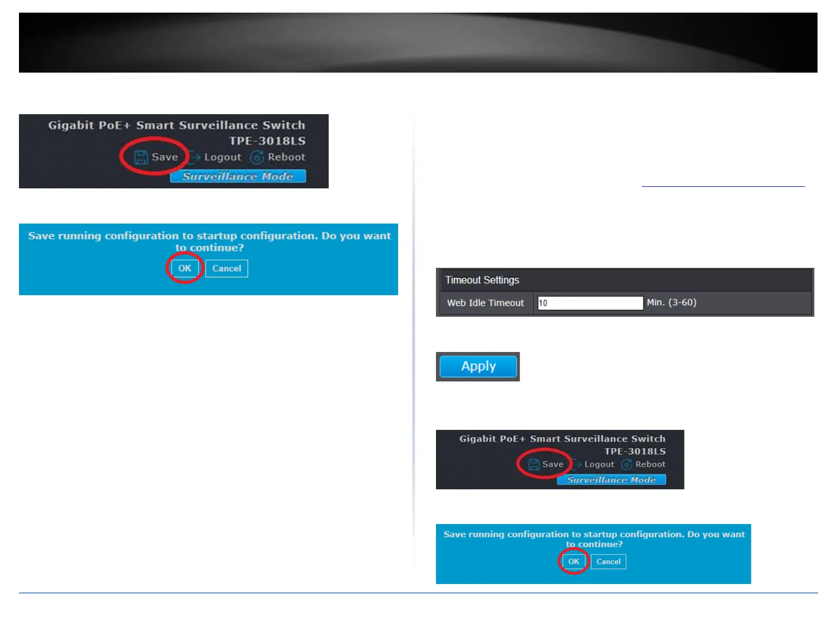Image resolution: width=834 pixels, height=644 pixels.
Task: Click the TPE-3018LS model text in the upper header
Action: click(267, 141)
